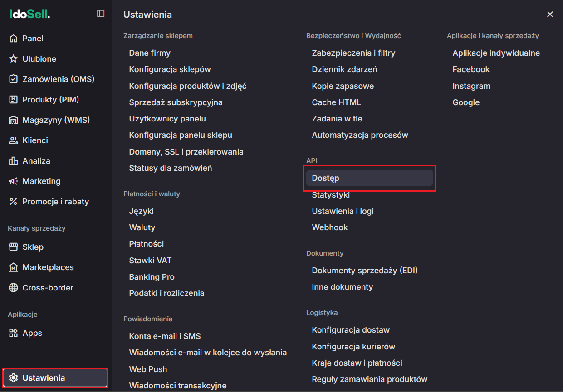Click the Analiza bar chart icon
The image size is (563, 392).
point(14,161)
